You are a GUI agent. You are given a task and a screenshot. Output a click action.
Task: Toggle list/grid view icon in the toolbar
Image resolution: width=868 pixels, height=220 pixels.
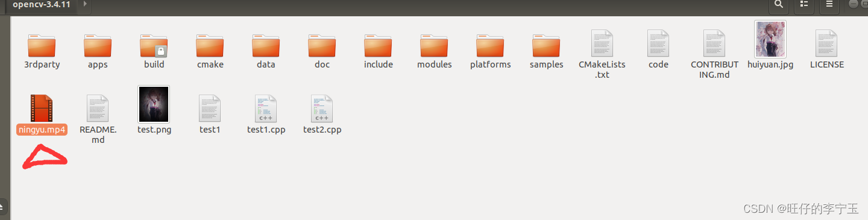804,5
